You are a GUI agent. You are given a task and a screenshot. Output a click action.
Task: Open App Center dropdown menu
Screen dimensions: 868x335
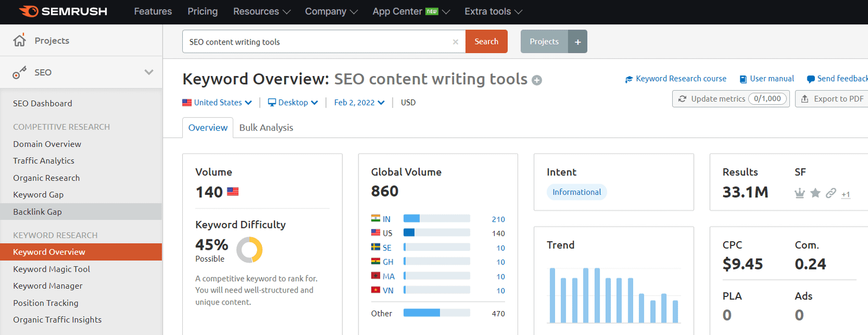[x=411, y=11]
